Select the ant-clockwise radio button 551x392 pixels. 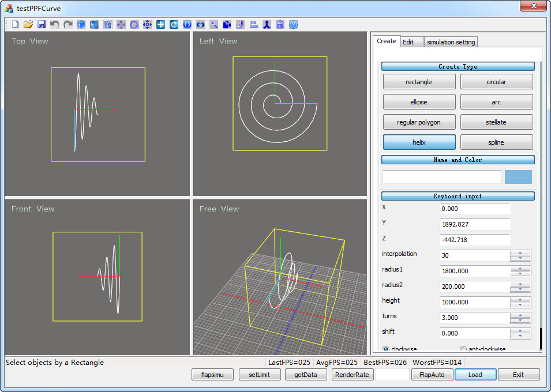463,349
